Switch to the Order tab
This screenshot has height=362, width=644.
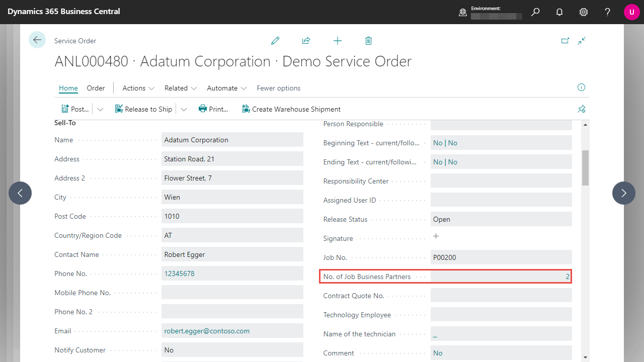pyautogui.click(x=96, y=88)
